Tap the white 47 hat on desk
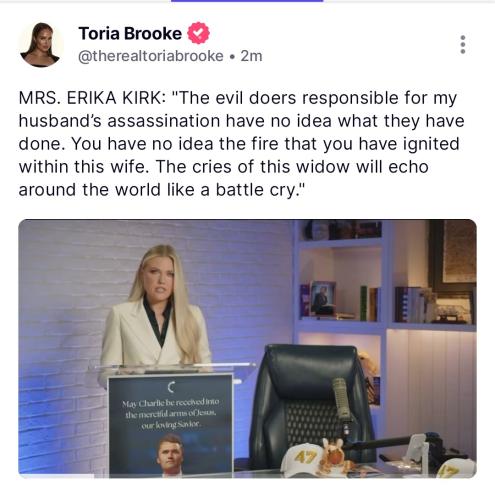 tap(302, 459)
